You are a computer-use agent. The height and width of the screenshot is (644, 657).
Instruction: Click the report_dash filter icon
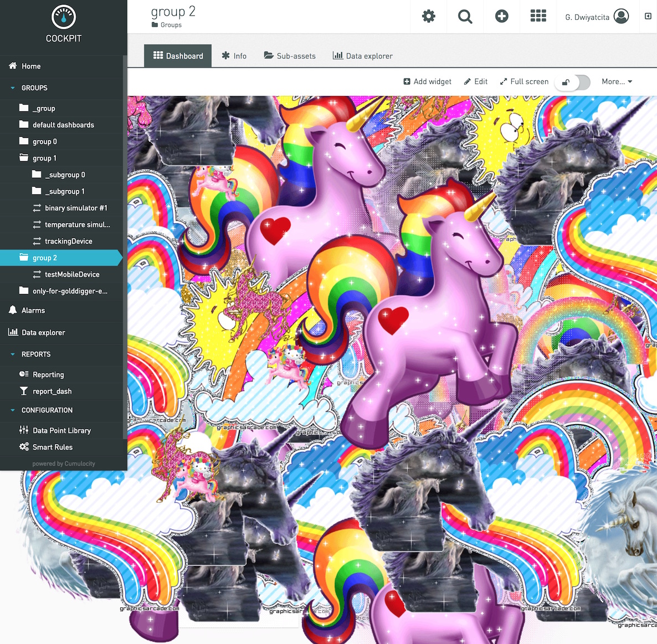tap(24, 391)
